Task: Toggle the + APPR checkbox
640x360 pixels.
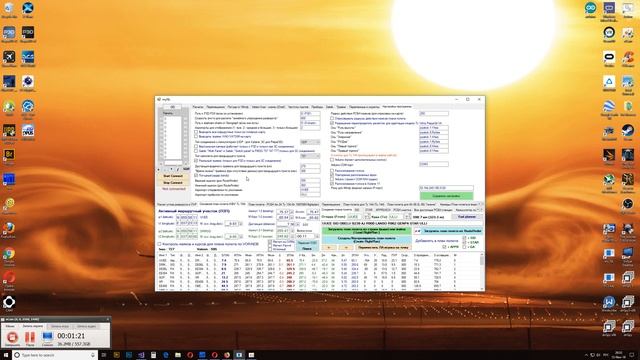Action: 444,247
